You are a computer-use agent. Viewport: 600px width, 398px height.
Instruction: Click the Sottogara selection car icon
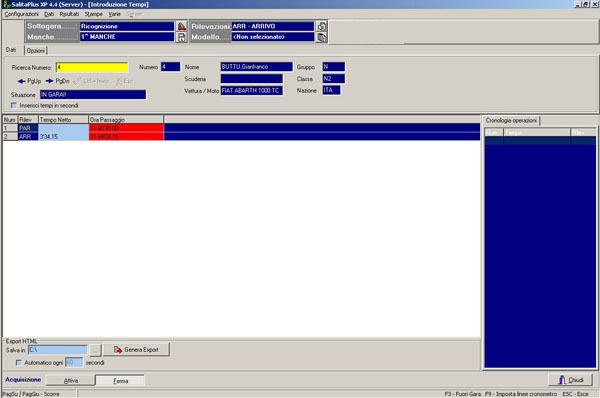coord(181,26)
